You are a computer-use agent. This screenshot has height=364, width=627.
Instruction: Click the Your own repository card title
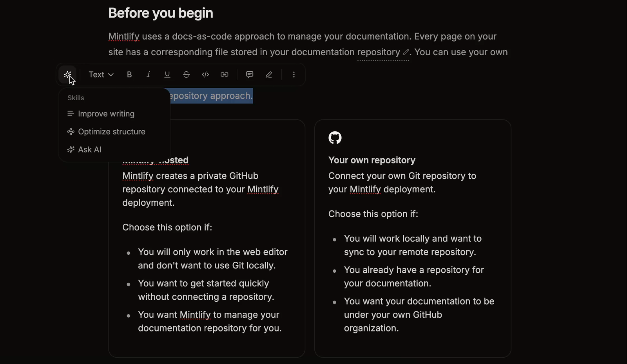372,160
